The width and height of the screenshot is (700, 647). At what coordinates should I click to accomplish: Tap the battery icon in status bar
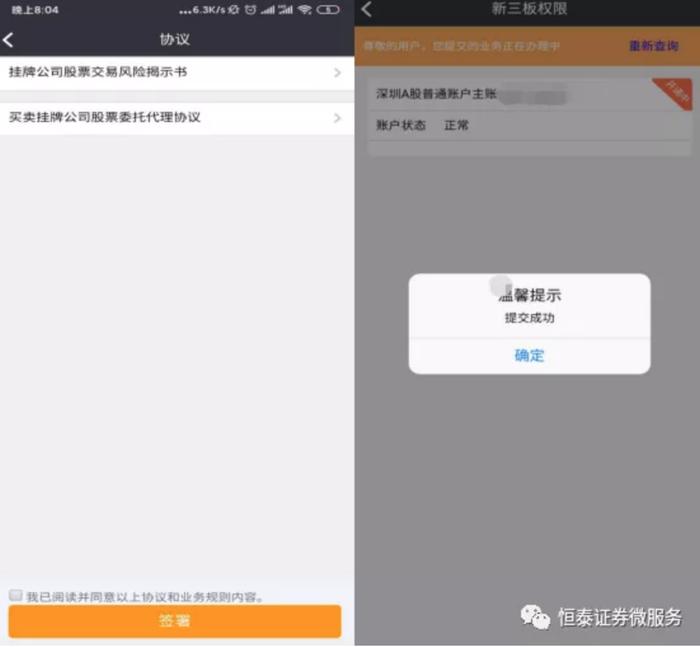pos(328,10)
